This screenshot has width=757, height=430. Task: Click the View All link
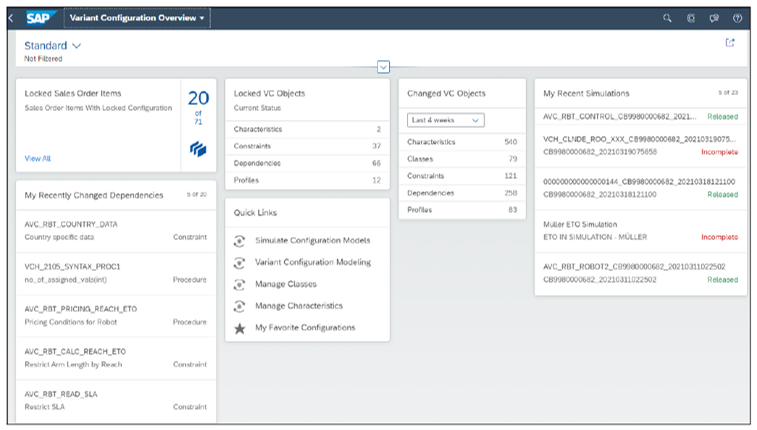pyautogui.click(x=38, y=158)
